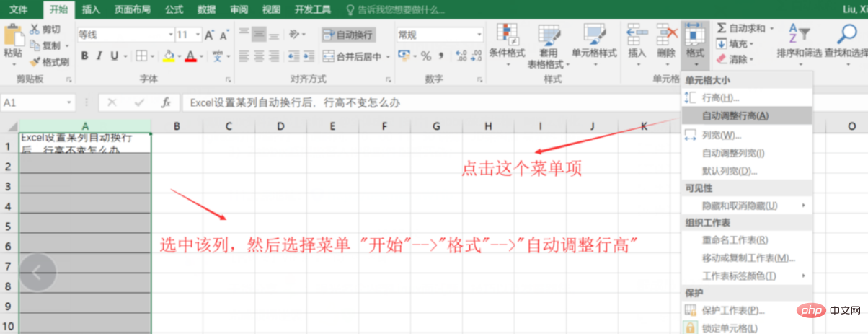Image resolution: width=868 pixels, height=334 pixels.
Task: Switch to Page Layout (页面布局) tab
Action: (x=133, y=9)
